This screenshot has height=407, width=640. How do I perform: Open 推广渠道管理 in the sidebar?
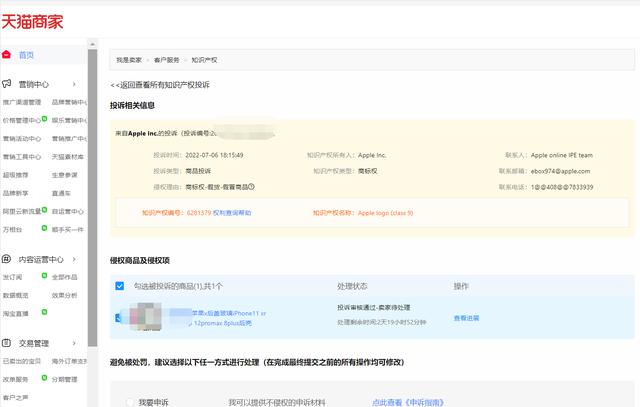pos(22,102)
